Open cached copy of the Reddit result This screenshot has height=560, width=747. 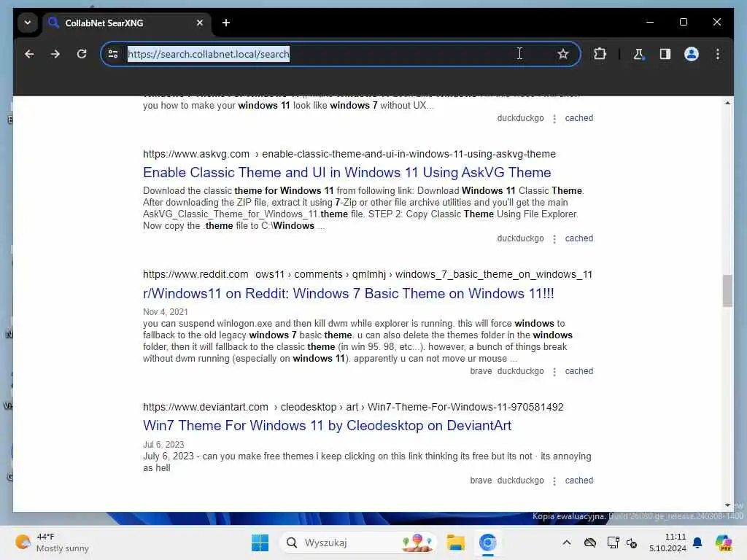[x=578, y=371]
